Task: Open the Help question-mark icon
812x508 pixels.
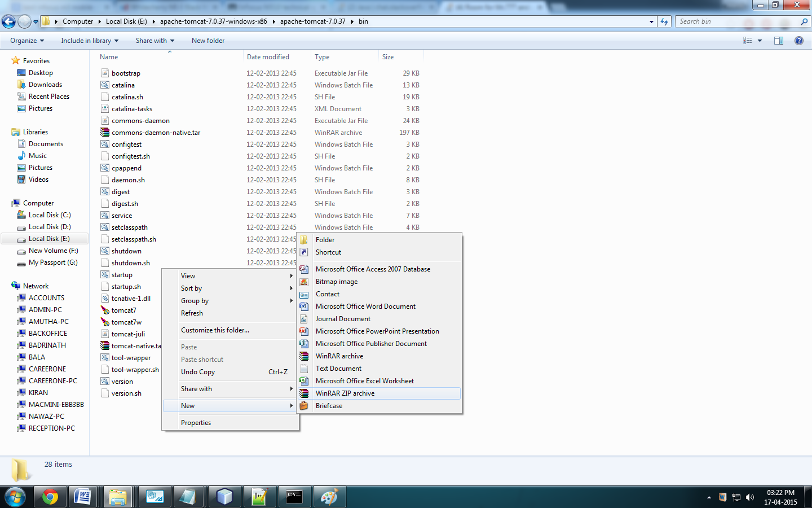Action: [798, 41]
